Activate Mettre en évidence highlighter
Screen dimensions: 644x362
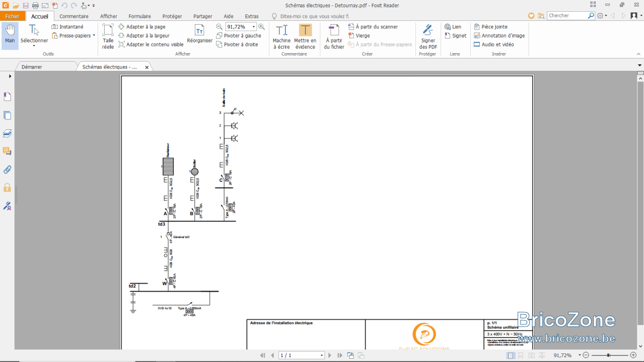point(305,36)
